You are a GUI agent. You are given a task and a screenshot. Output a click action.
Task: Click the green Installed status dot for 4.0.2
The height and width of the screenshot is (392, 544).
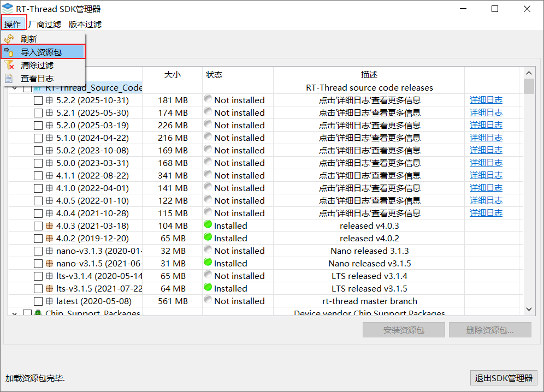pyautogui.click(x=208, y=237)
